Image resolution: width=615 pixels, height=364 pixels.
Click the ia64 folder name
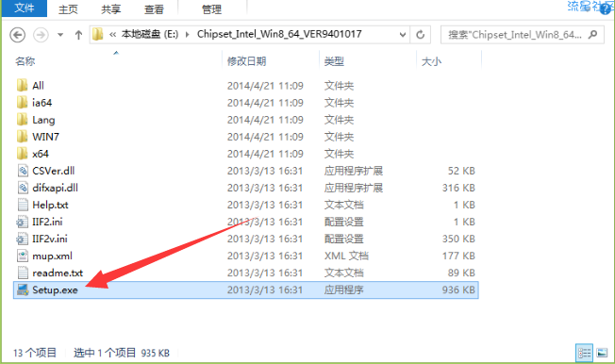42,103
